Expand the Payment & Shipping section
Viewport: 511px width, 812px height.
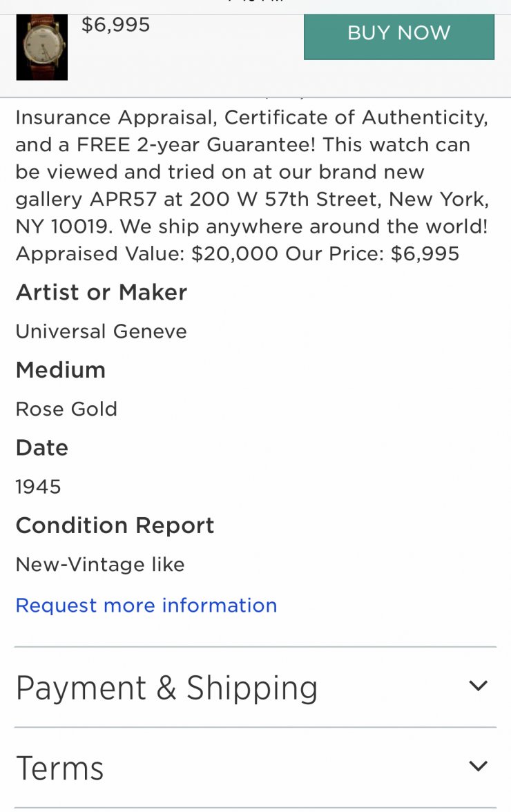(x=256, y=687)
